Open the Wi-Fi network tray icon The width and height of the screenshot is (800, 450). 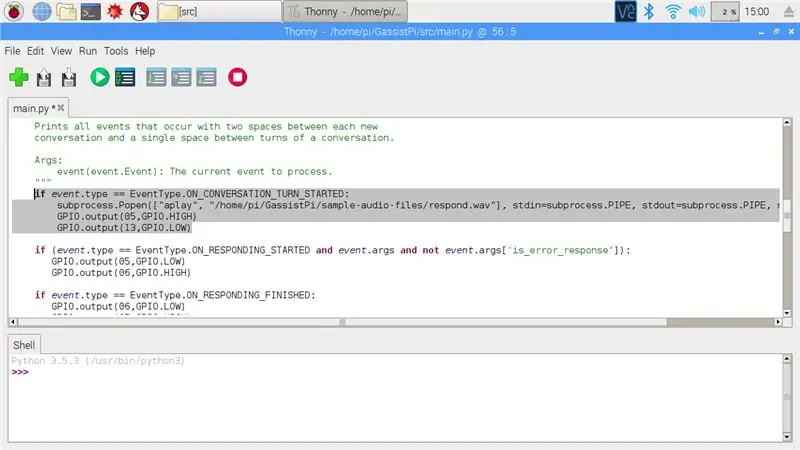click(673, 11)
